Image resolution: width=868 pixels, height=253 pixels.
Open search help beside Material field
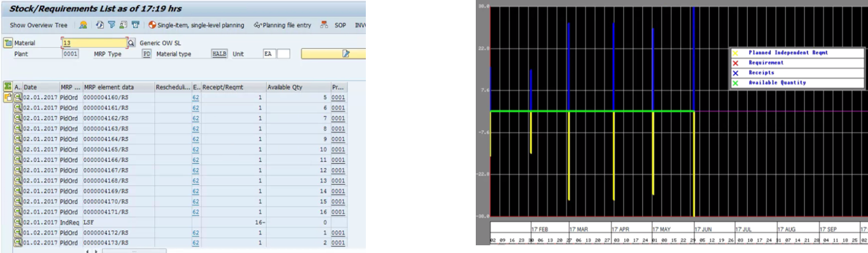[x=131, y=43]
